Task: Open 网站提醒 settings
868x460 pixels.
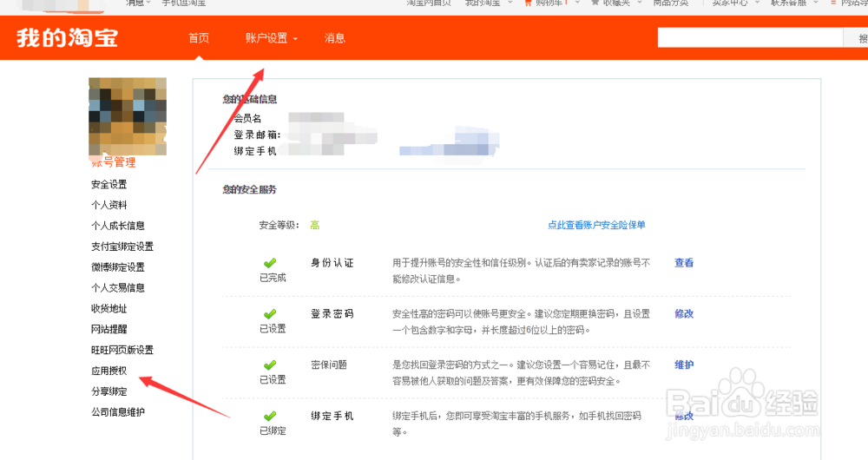Action: click(109, 329)
